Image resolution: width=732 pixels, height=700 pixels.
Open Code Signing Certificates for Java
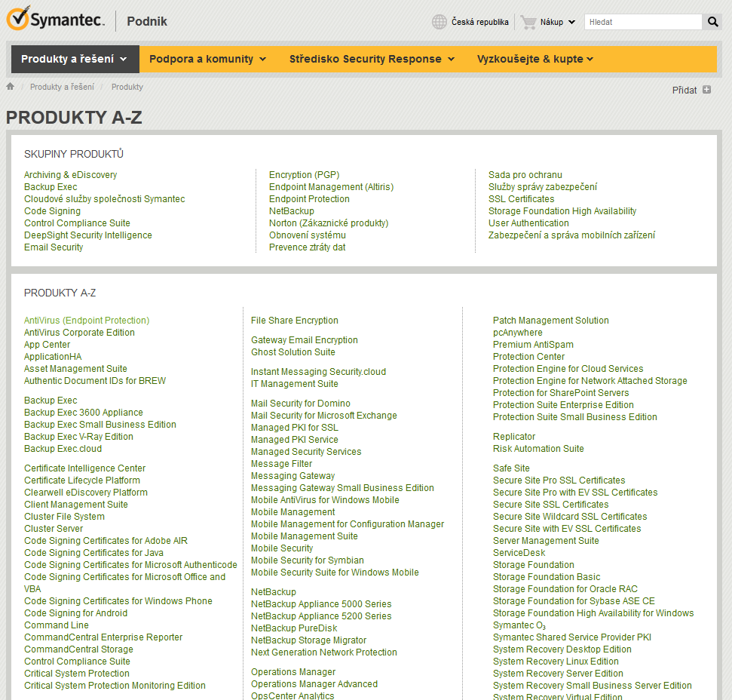pyautogui.click(x=93, y=553)
